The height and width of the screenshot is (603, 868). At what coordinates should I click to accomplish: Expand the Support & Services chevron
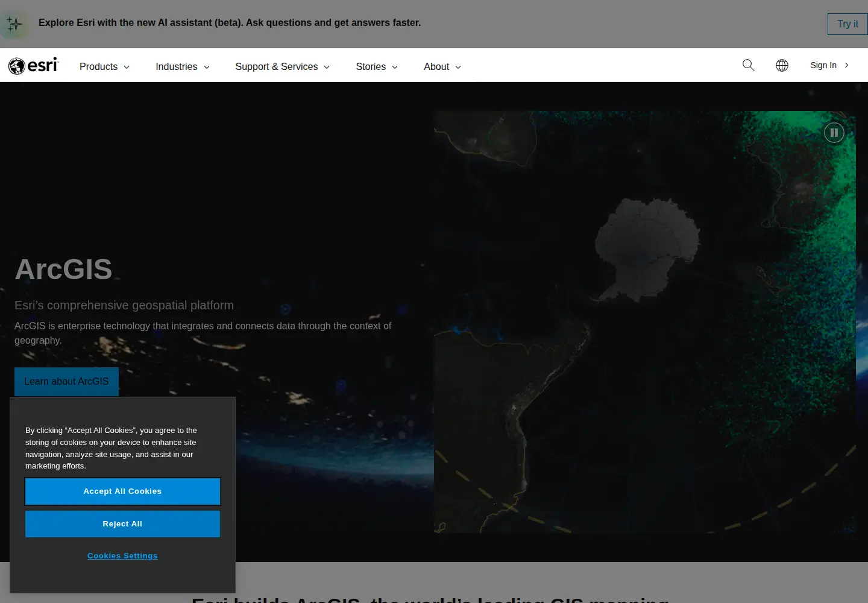coord(327,67)
